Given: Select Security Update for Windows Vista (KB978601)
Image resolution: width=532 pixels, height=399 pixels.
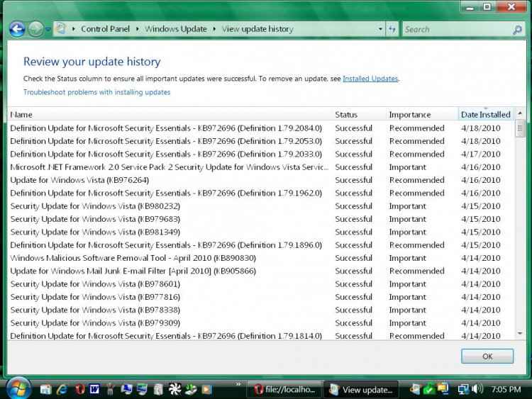Looking at the screenshot, I should (260, 284).
